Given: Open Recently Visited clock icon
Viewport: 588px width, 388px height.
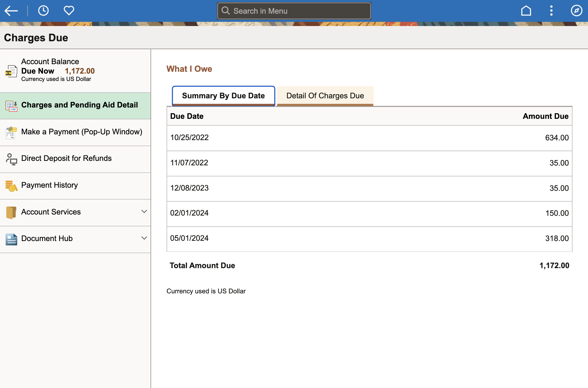Looking at the screenshot, I should (43, 11).
